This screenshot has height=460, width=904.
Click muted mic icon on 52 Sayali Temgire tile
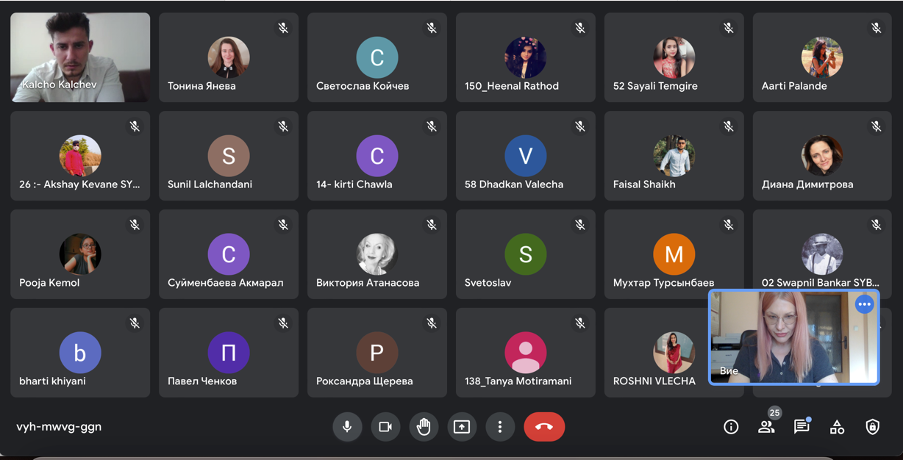pos(729,28)
